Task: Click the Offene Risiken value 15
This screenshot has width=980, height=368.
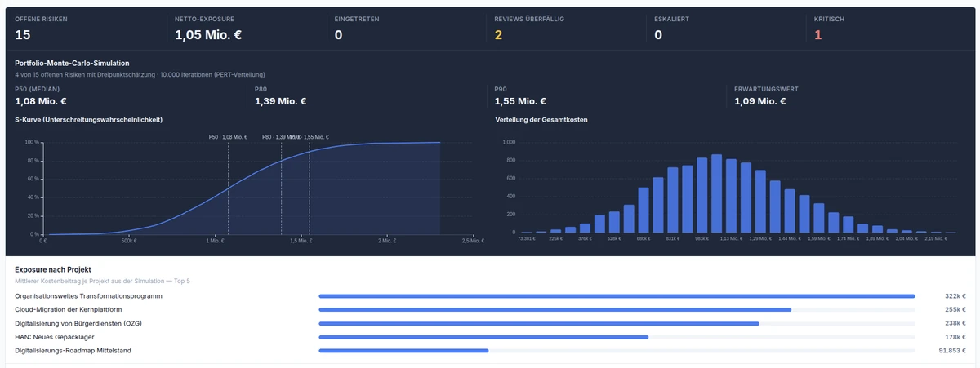Action: [x=23, y=34]
